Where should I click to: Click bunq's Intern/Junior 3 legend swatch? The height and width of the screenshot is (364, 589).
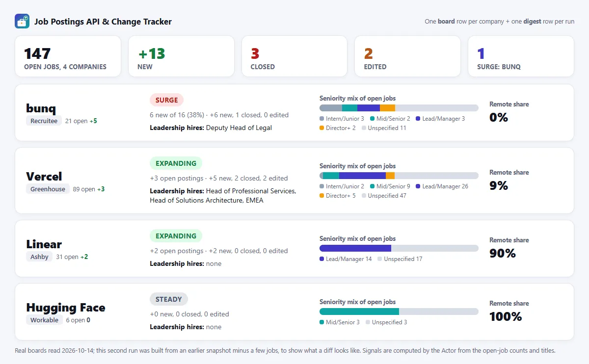(322, 119)
